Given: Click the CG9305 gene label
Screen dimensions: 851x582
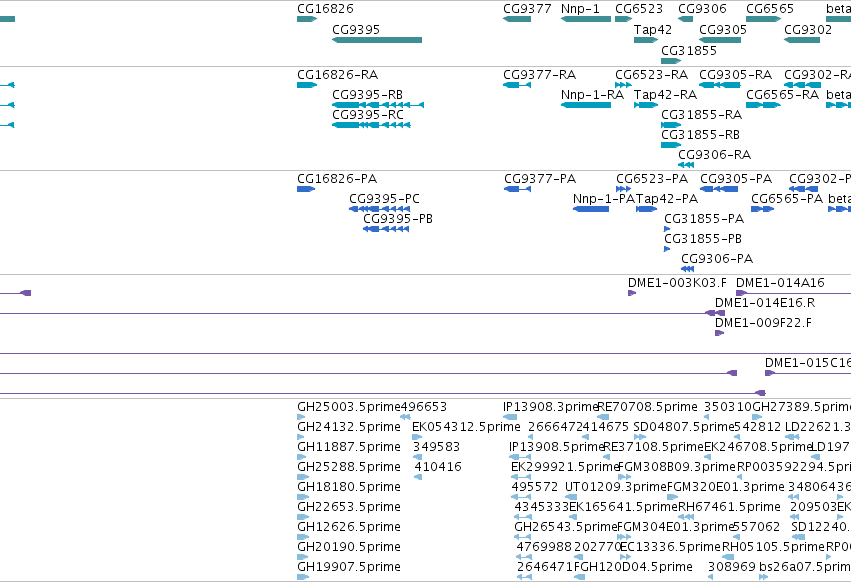Looking at the screenshot, I should 723,29.
